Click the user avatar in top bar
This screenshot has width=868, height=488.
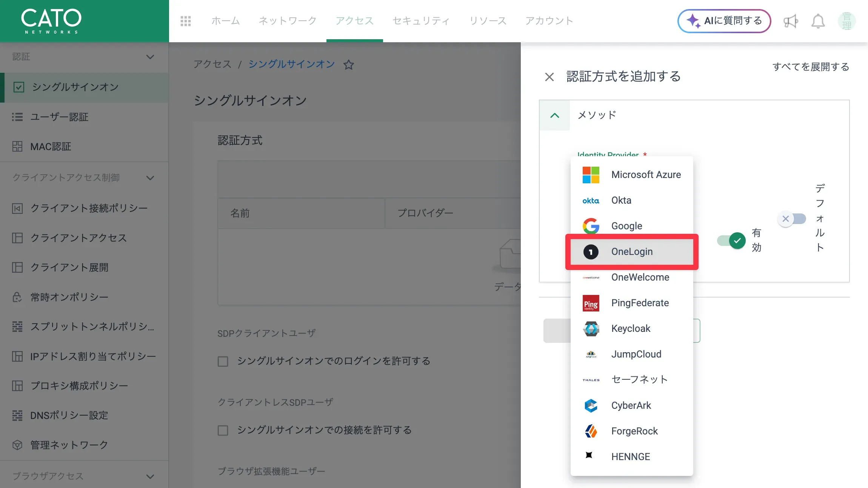(x=846, y=21)
